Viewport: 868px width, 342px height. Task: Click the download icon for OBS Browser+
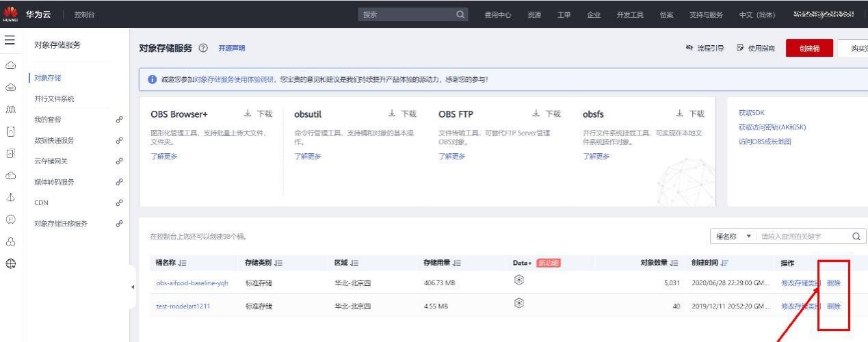[248, 114]
